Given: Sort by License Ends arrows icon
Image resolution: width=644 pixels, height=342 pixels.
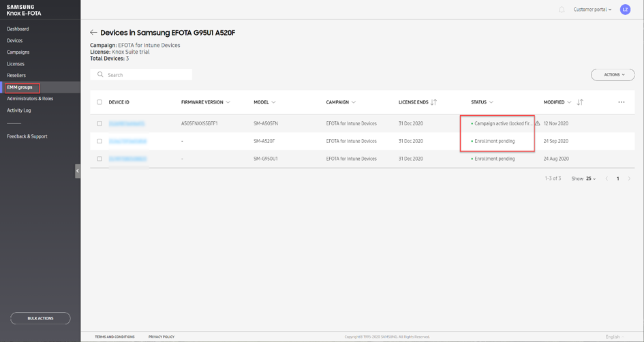Looking at the screenshot, I should coord(433,102).
